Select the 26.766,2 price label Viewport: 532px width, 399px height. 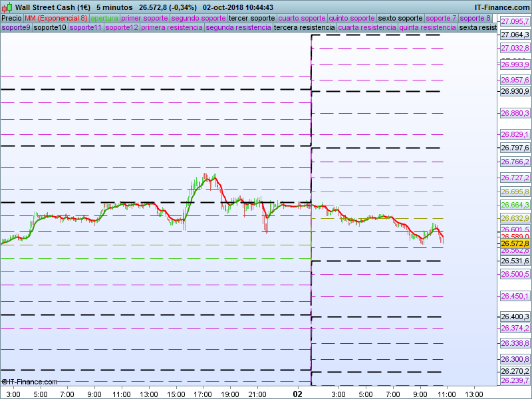click(x=515, y=162)
